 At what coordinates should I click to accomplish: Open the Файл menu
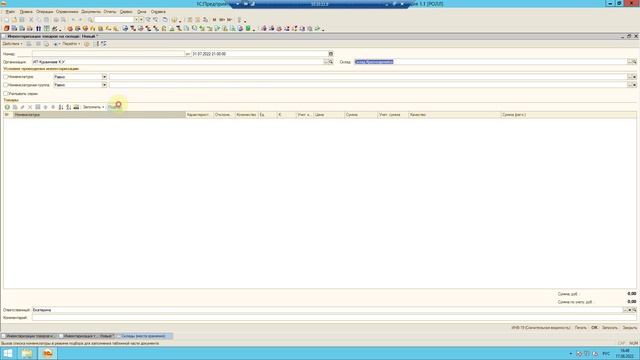[10, 12]
